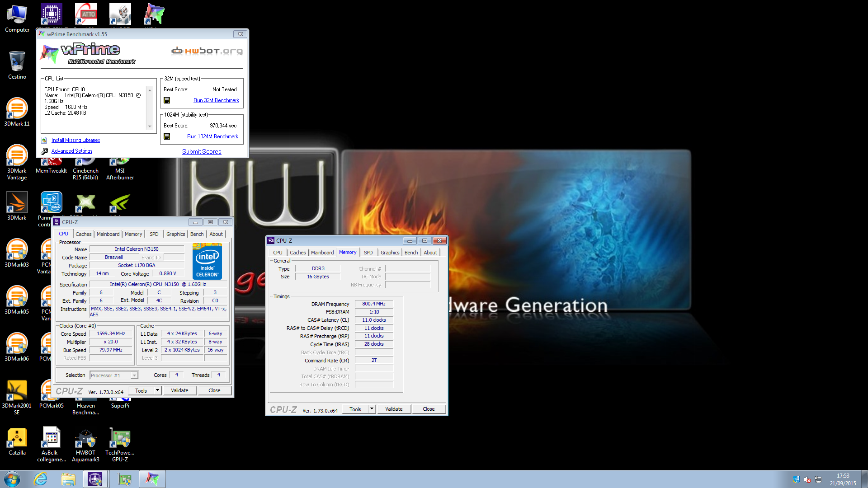The height and width of the screenshot is (488, 868).
Task: Switch to Caches tab in left CPU-Z
Action: click(84, 234)
